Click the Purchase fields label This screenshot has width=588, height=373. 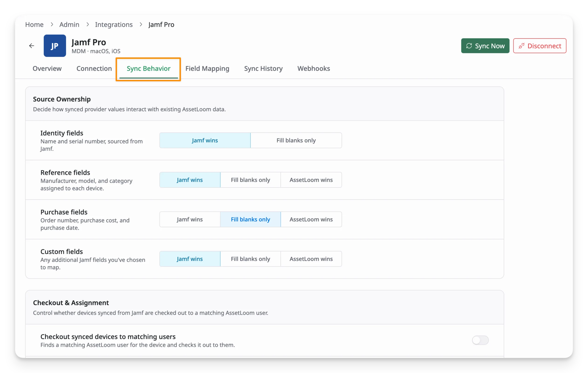64,212
